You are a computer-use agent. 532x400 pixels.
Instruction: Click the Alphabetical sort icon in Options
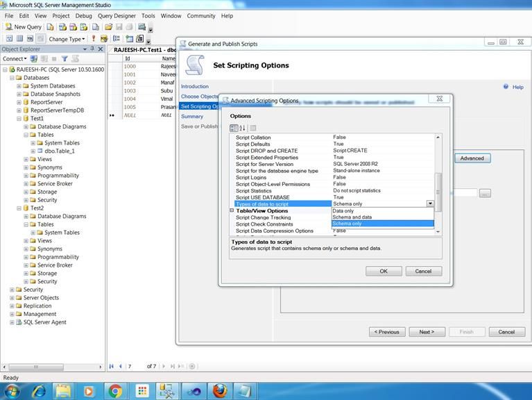coord(242,128)
